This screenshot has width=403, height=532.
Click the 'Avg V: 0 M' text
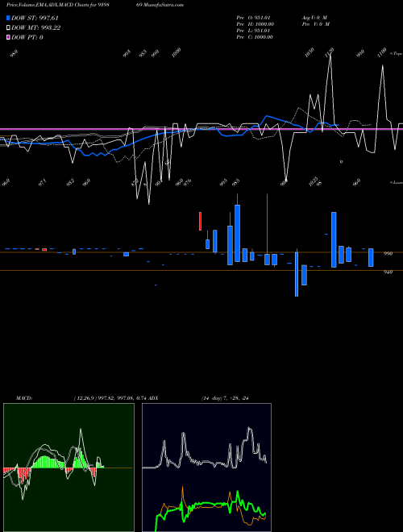(x=314, y=18)
